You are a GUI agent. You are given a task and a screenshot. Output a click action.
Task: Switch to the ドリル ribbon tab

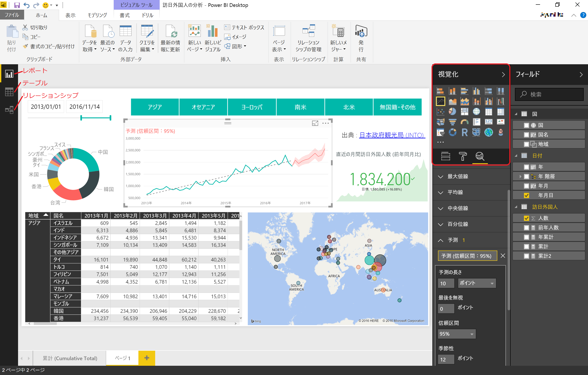coord(147,15)
